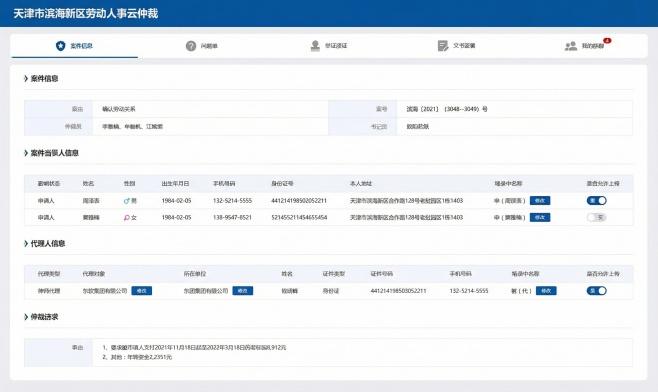Image resolution: width=658 pixels, height=392 pixels.
Task: Click the 天津市滨海新区劳动人事云仲裁 header title
Action: [x=86, y=13]
